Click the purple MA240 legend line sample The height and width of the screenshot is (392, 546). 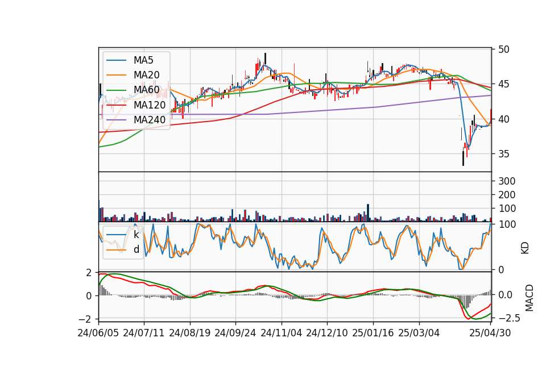click(116, 120)
